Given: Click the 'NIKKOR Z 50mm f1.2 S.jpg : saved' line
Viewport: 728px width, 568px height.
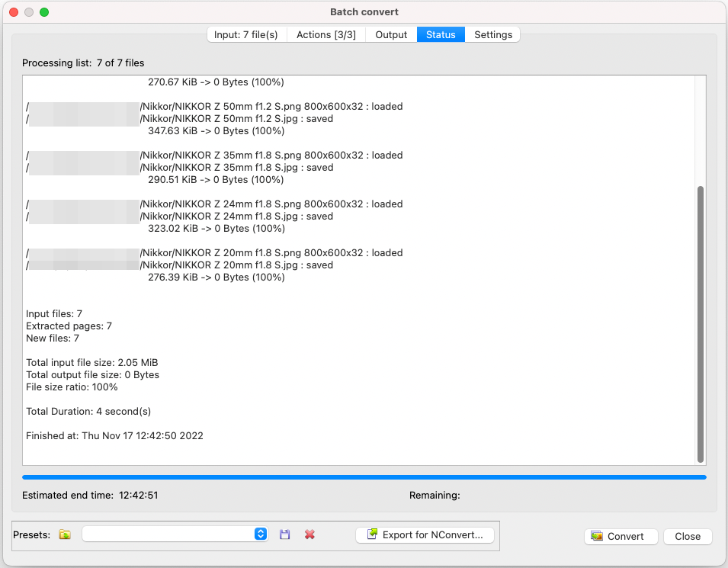Looking at the screenshot, I should pos(180,119).
